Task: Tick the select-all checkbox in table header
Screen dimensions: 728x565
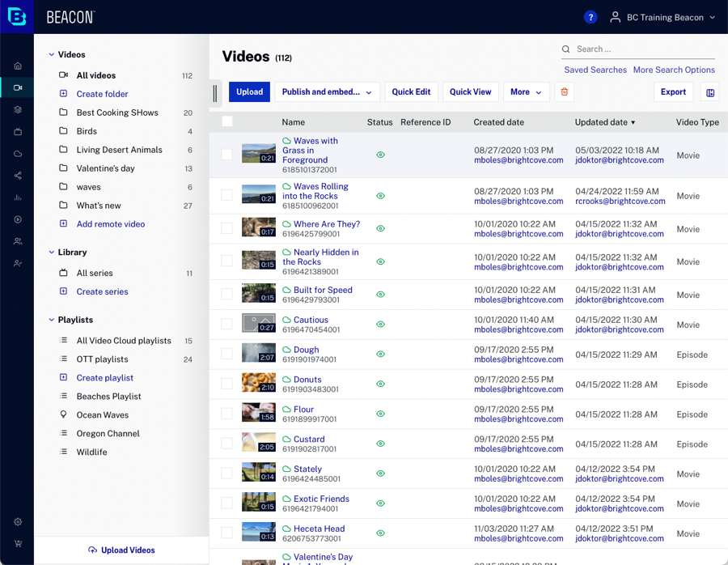Action: pyautogui.click(x=227, y=121)
